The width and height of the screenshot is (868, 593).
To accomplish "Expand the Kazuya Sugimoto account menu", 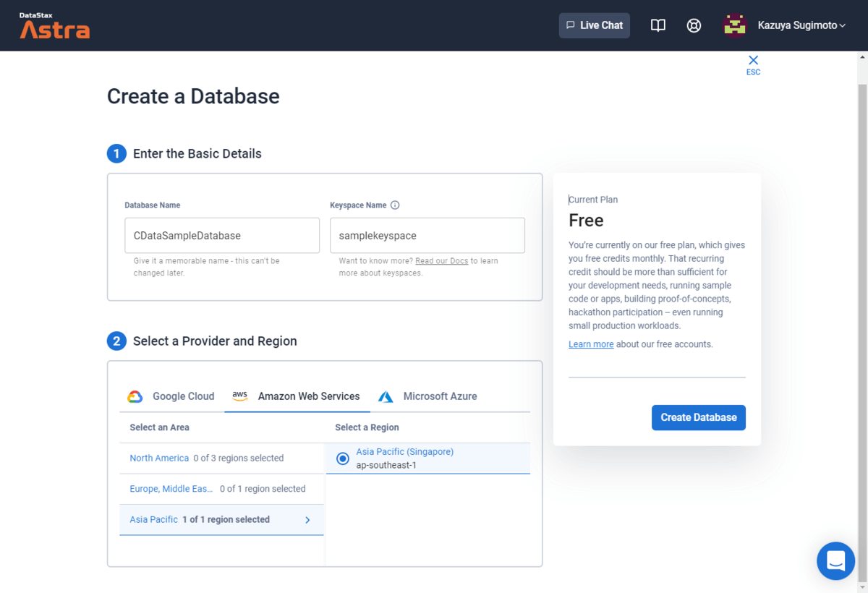I will pyautogui.click(x=801, y=25).
